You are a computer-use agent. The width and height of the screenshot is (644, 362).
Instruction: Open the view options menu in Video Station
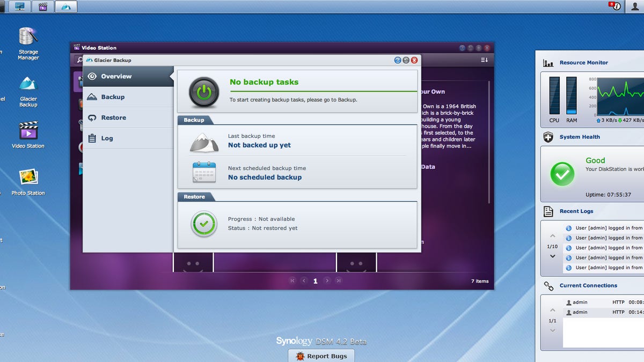pos(484,60)
